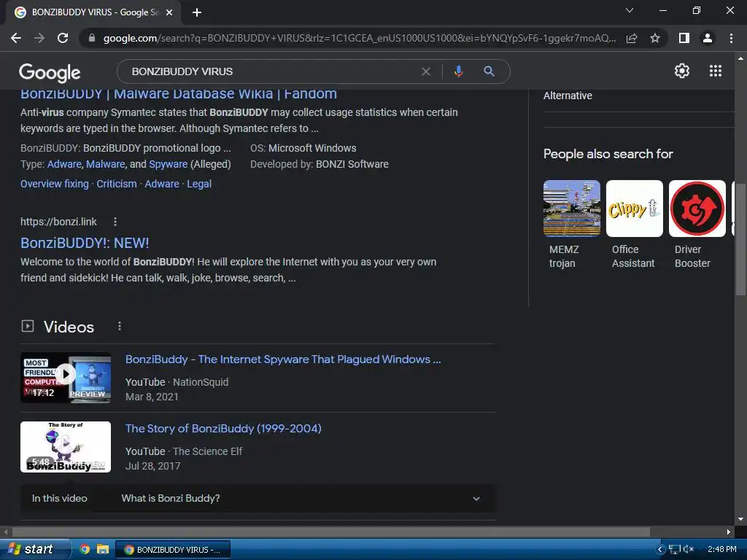Click the BONZIBUDDY VIRUS taskbar button
The height and width of the screenshot is (560, 747).
[x=174, y=550]
